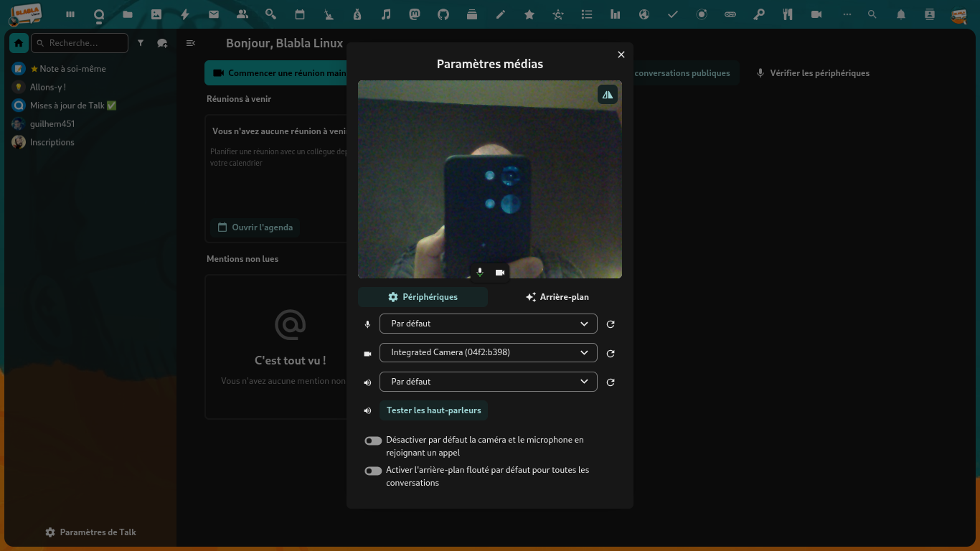Expand the Integrated Camera dropdown

[x=488, y=352]
